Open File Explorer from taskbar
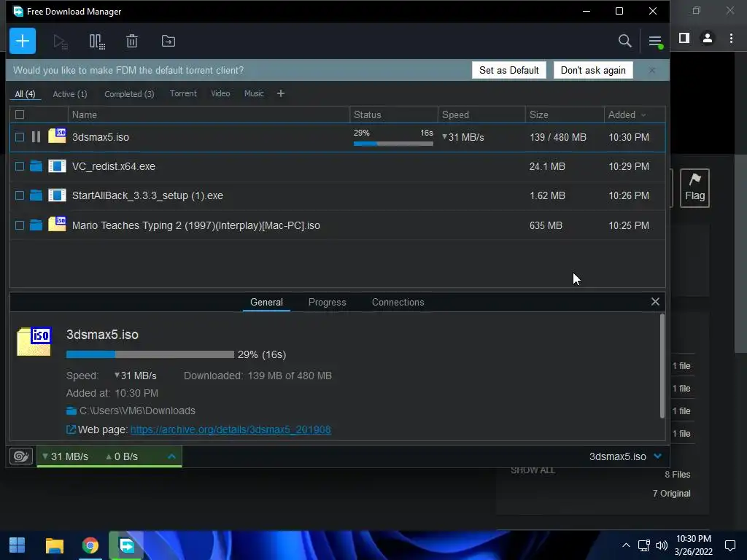The image size is (747, 560). tap(54, 545)
